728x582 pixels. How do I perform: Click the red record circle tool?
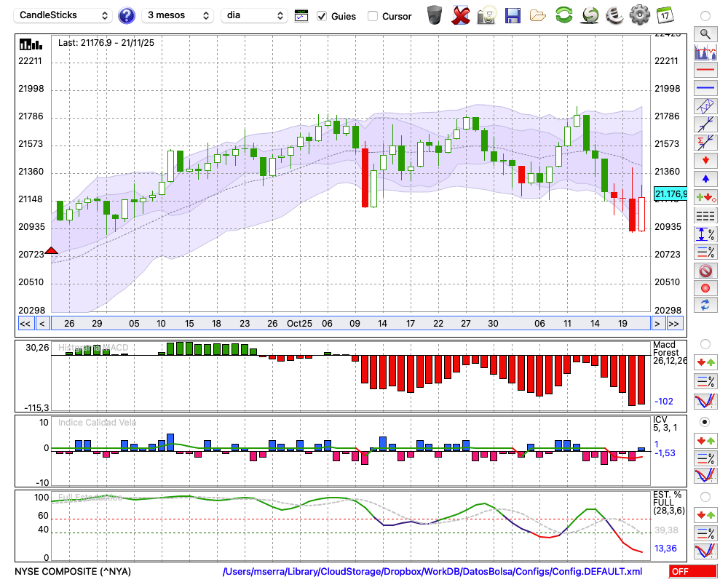click(705, 288)
